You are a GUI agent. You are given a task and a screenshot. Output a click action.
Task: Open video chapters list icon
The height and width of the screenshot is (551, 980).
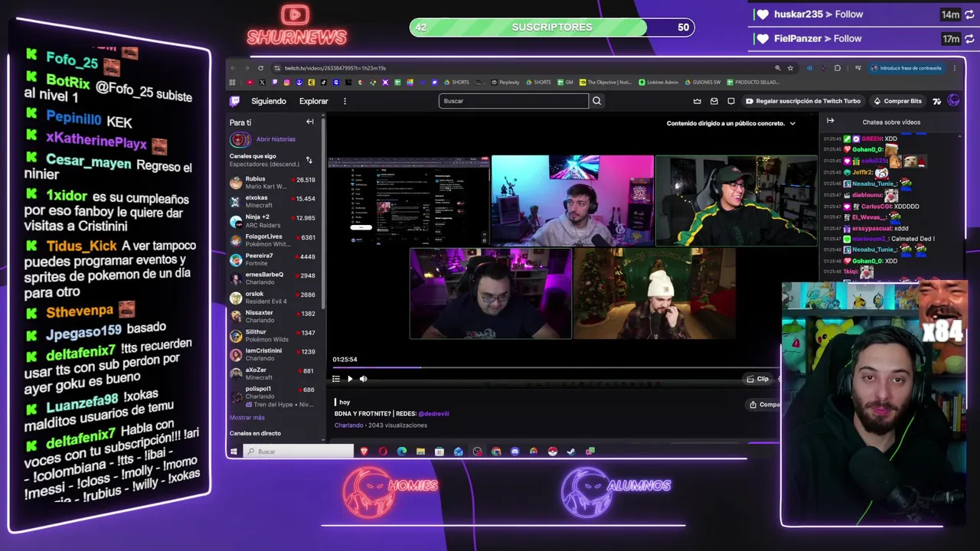[x=335, y=379]
